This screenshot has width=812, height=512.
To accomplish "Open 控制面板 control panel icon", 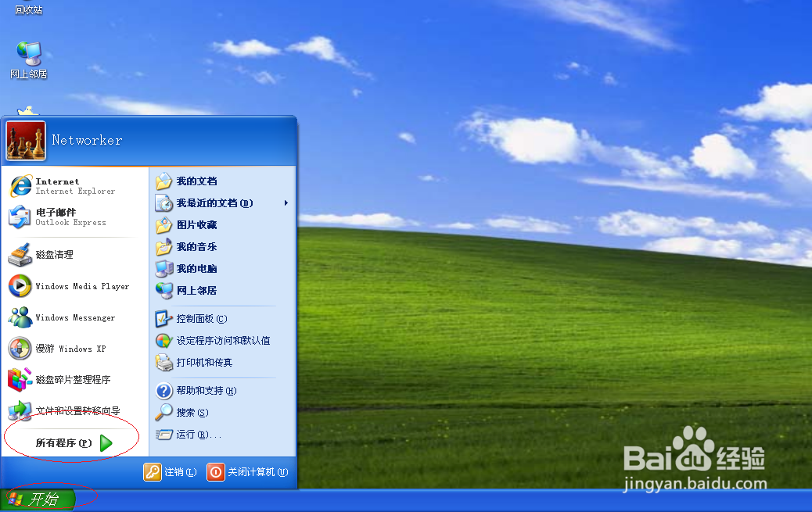I will point(163,318).
